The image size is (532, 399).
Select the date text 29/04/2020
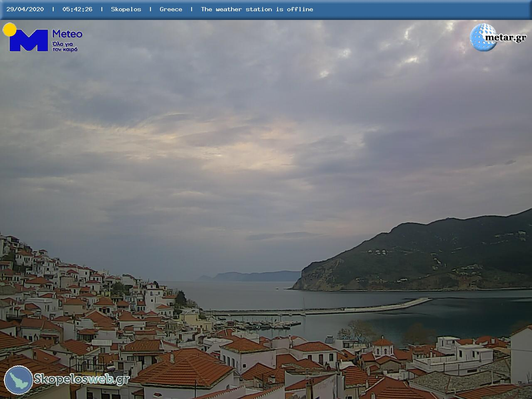coord(25,9)
